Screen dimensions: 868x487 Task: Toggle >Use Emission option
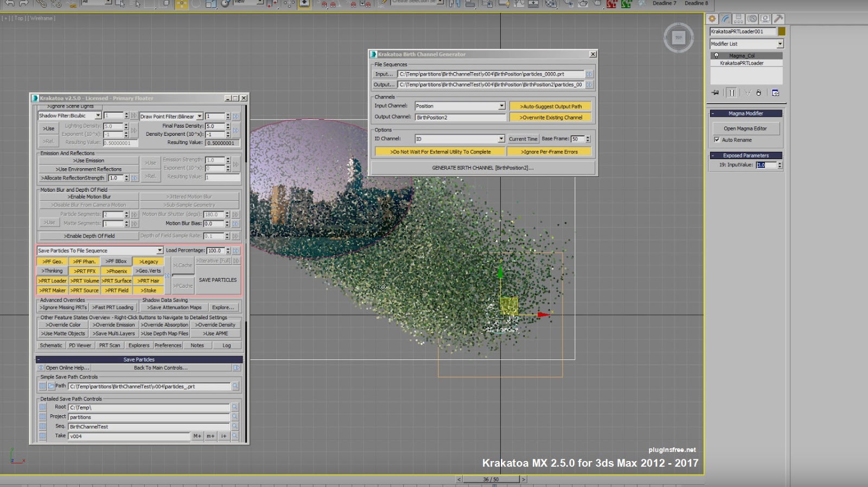[89, 161]
